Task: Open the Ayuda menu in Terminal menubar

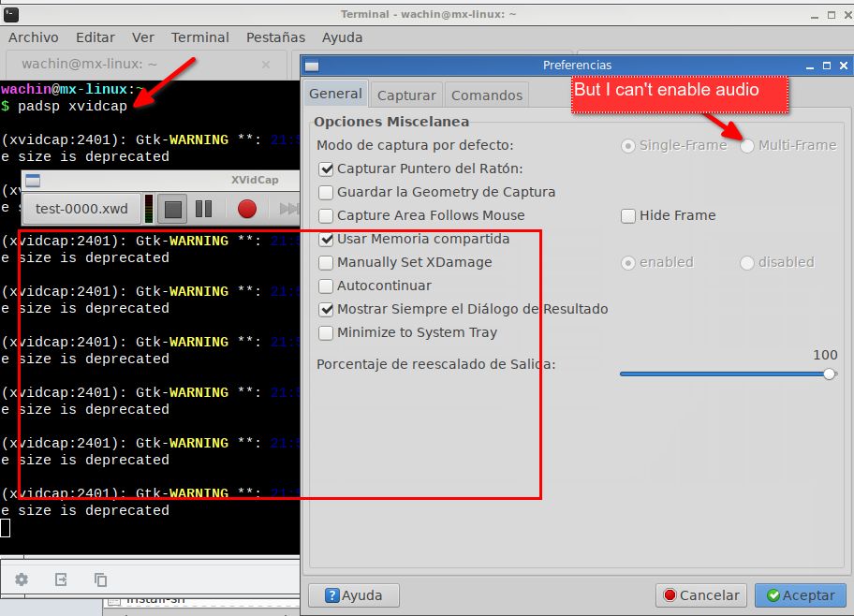Action: point(342,37)
